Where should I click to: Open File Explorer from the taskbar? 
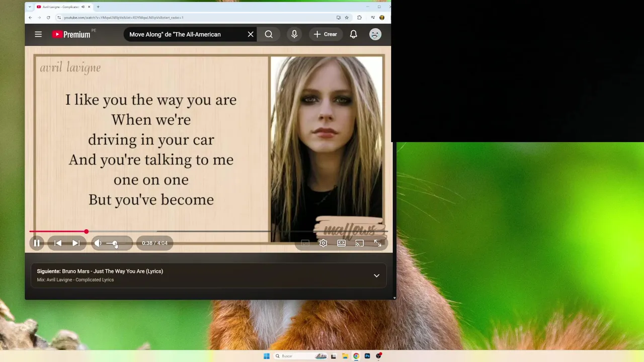[x=345, y=356]
